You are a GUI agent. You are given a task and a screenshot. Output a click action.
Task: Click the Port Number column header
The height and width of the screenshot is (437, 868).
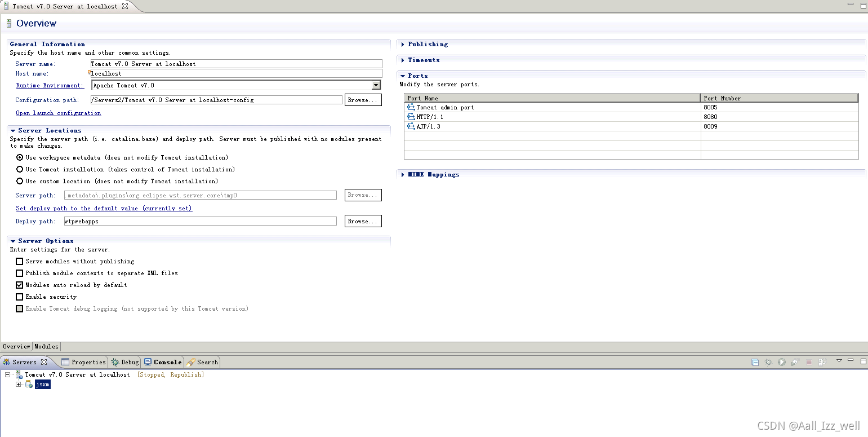pyautogui.click(x=780, y=98)
